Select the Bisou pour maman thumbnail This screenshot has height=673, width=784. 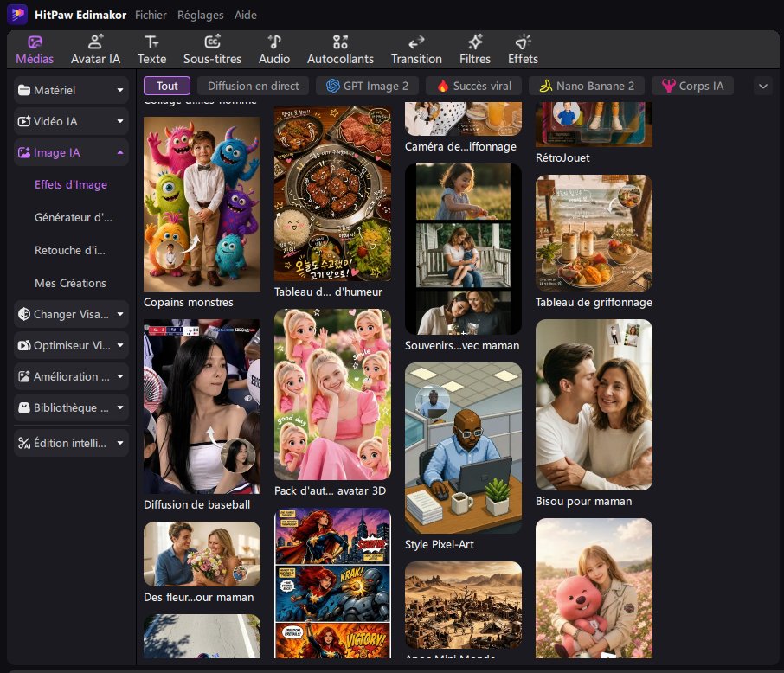pos(594,405)
